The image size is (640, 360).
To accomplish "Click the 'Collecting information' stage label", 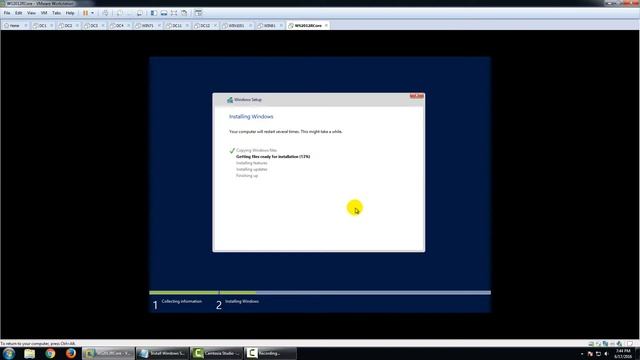I will click(x=182, y=301).
